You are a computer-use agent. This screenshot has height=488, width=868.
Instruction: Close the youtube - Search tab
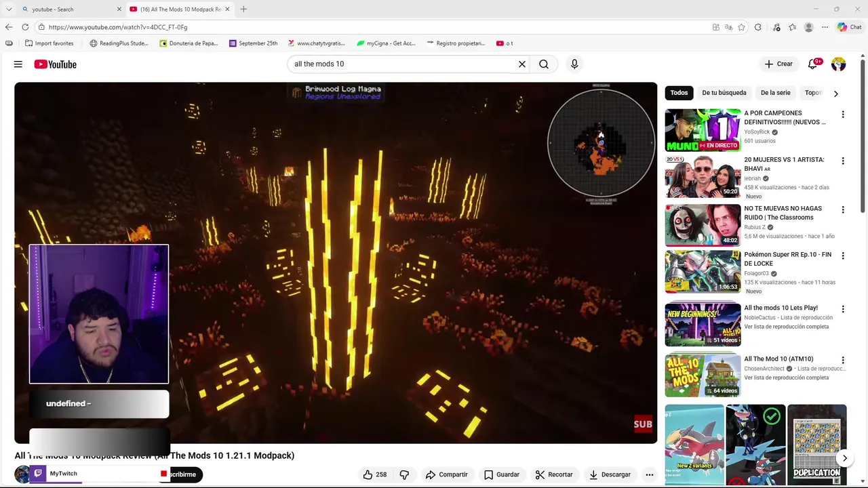119,9
